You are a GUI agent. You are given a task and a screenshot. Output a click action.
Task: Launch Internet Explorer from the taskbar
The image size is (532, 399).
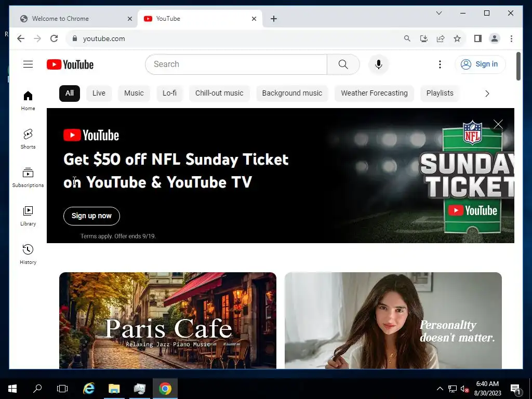(x=89, y=389)
